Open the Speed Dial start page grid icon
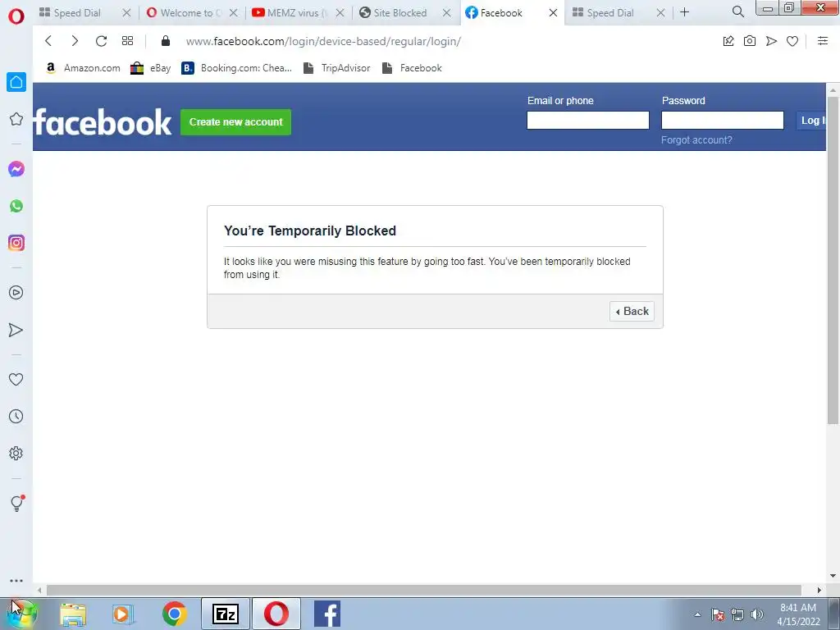840x630 pixels. pyautogui.click(x=127, y=41)
